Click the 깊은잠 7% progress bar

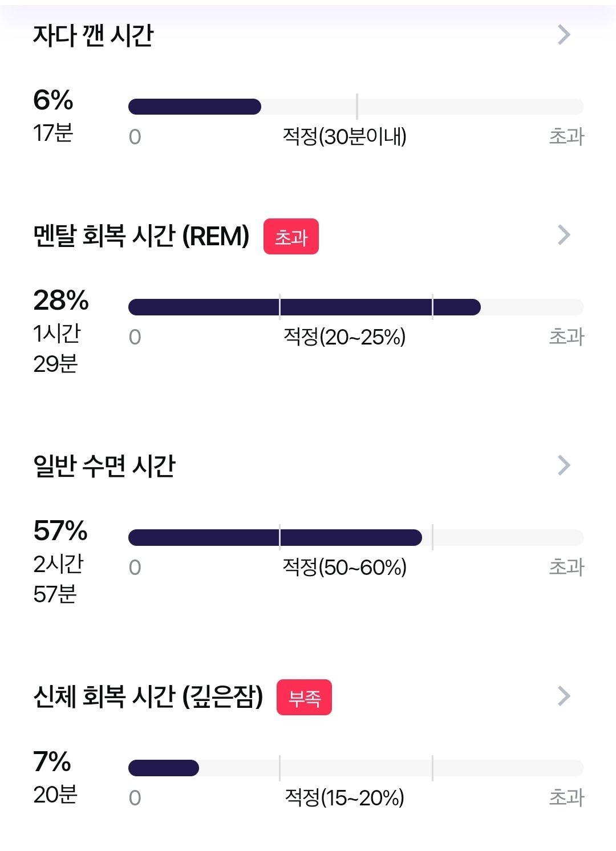356,768
